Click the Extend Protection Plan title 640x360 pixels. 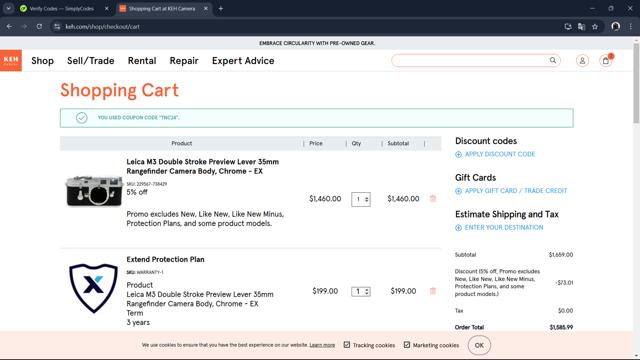tap(165, 259)
